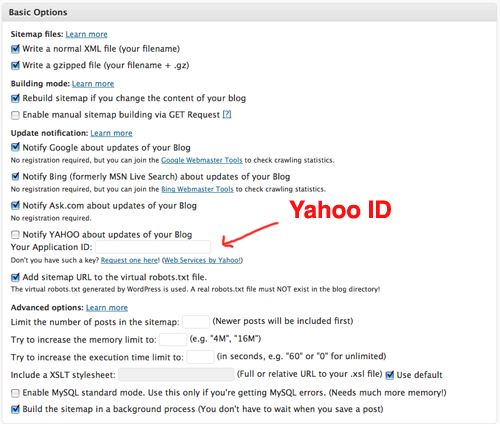Open Learn more link for Sitemap files
Viewport: 500px width, 424px height.
[x=86, y=34]
